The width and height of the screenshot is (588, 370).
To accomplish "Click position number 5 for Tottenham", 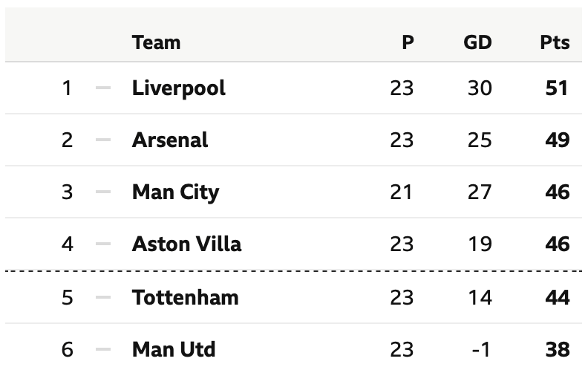I will tap(67, 298).
